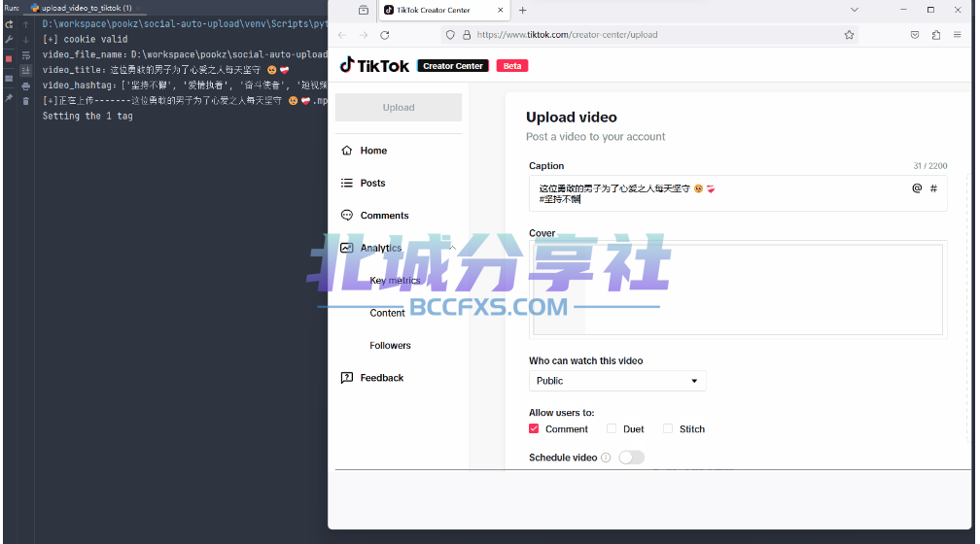Click the video_file_name console line
Screen dimensions: 980x544
185,55
